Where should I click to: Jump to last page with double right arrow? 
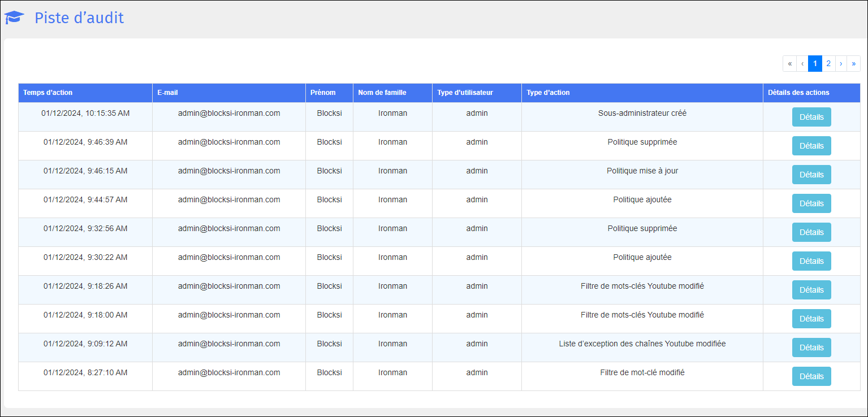[x=853, y=64]
